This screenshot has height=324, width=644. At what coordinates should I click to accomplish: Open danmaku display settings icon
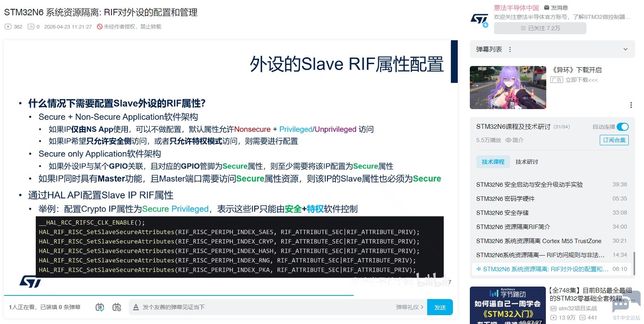point(117,307)
